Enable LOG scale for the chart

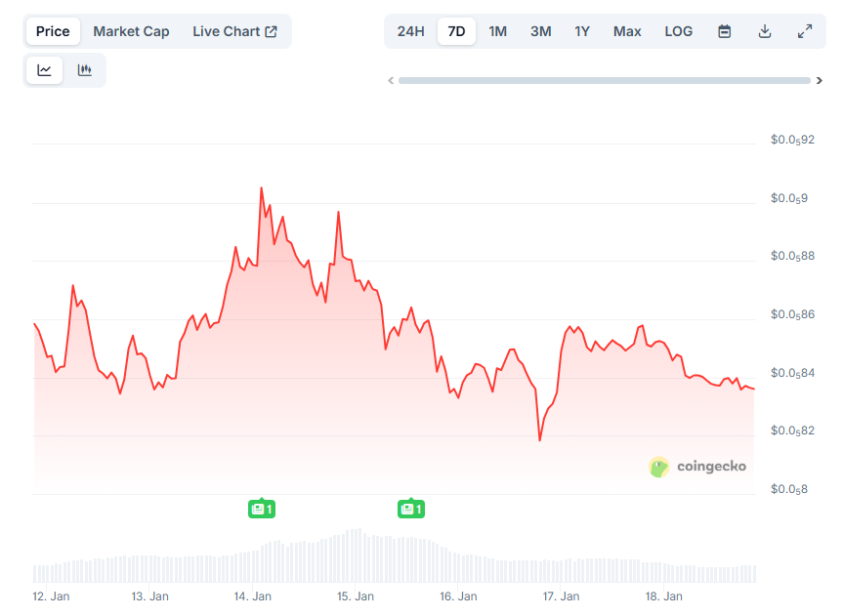678,30
